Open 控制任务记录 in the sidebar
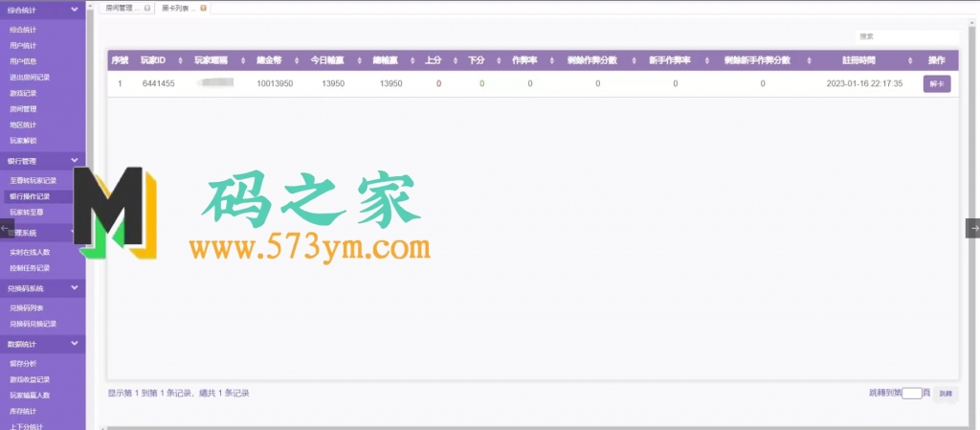Viewport: 980px width, 430px height. [30, 268]
